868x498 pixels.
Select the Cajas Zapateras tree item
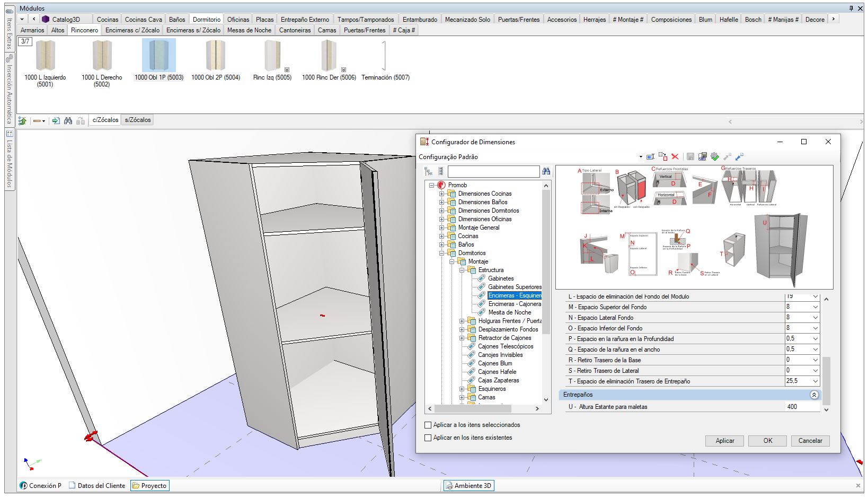point(498,380)
